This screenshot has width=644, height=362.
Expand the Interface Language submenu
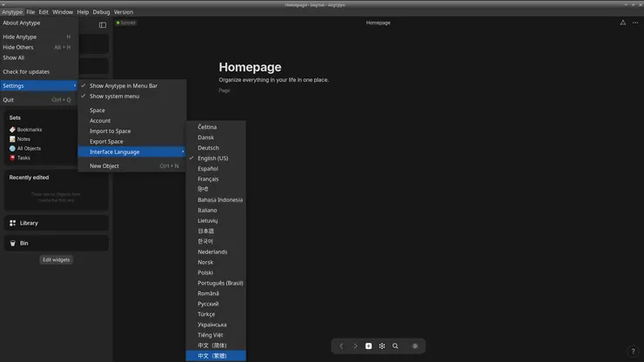pyautogui.click(x=131, y=151)
